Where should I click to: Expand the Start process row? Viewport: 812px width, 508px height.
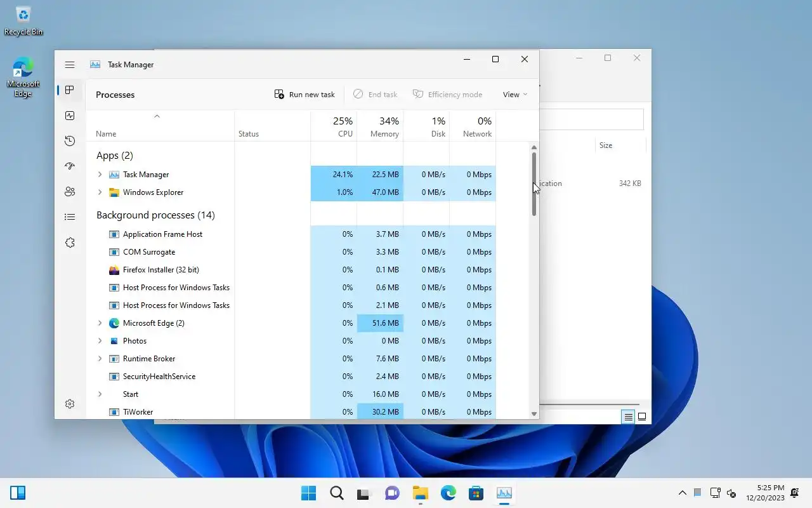coord(100,394)
